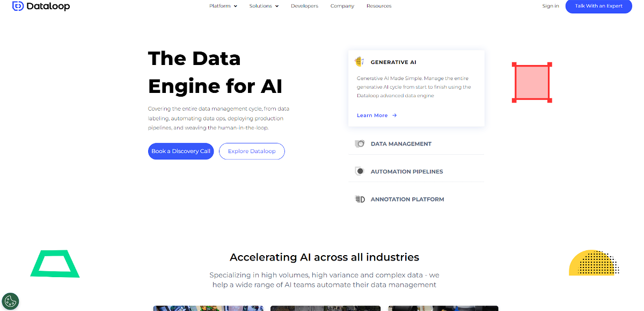Viewport: 644px width, 311px height.
Task: Click the green trapezoid shape
Action: 55,264
